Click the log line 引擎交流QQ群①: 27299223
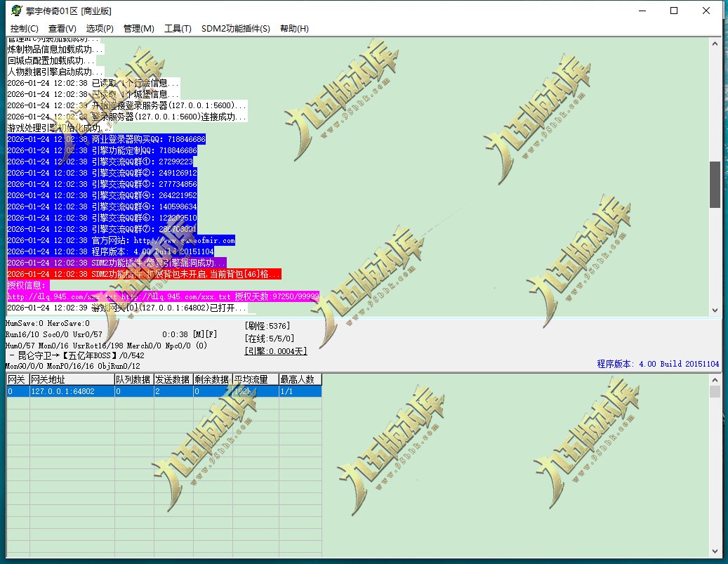728x564 pixels. tap(100, 162)
